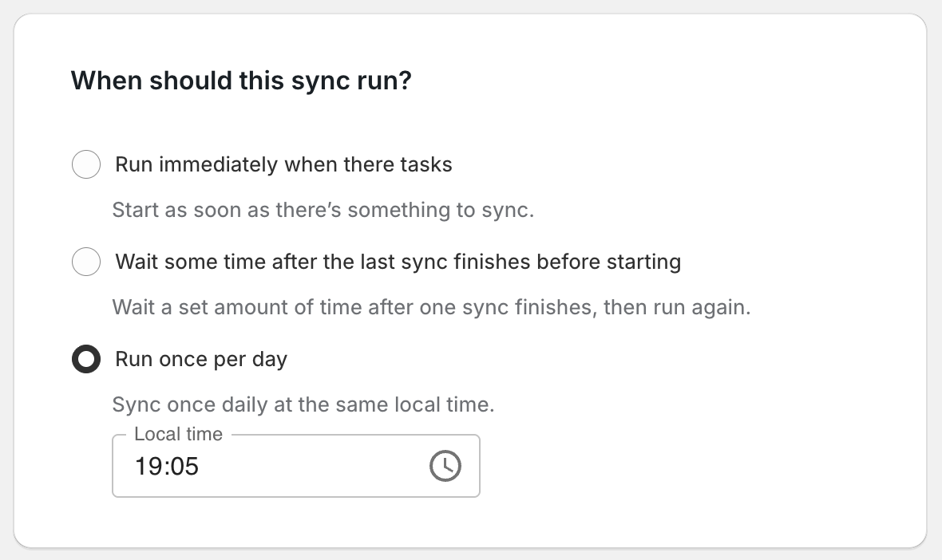Image resolution: width=942 pixels, height=560 pixels.
Task: Click the description Start as soon as there's something
Action: pos(323,210)
